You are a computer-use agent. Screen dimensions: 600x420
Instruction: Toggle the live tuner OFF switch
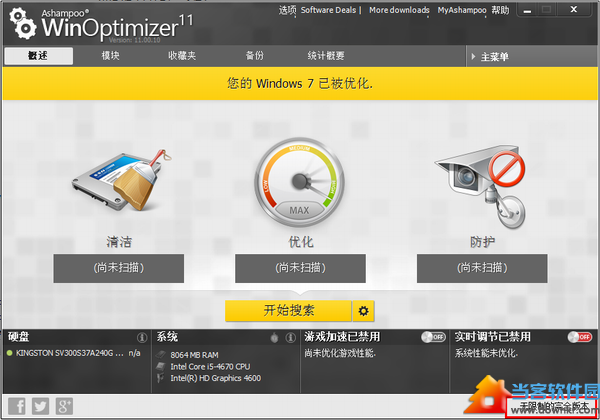(580, 337)
